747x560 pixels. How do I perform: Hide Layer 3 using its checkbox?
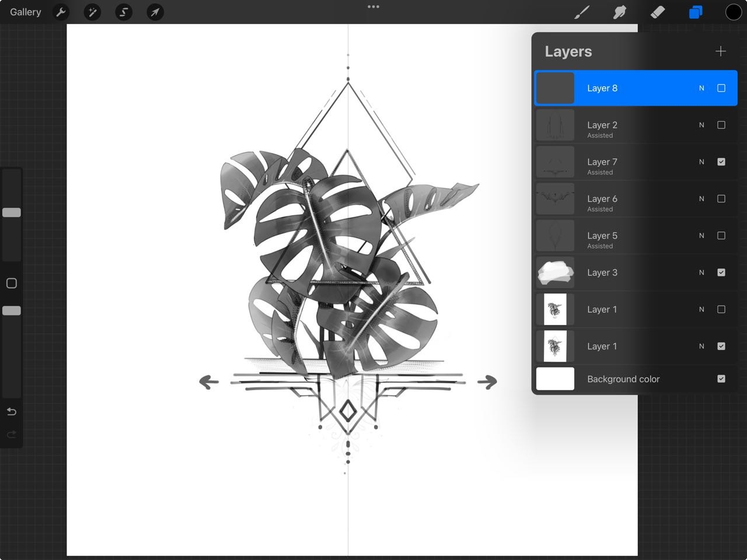click(721, 272)
